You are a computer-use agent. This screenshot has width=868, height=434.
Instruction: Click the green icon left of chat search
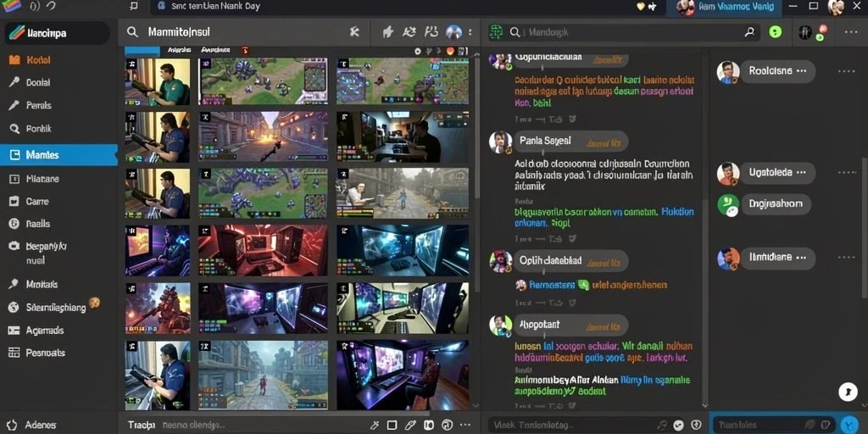[x=495, y=32]
